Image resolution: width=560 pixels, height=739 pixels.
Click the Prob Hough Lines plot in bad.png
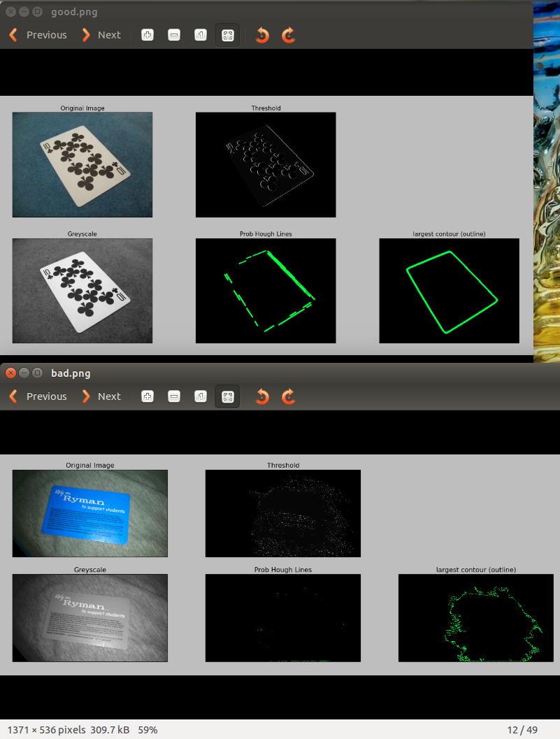(x=283, y=618)
